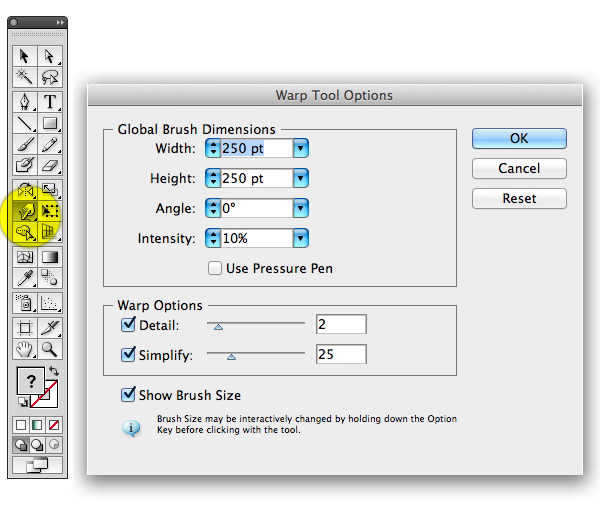Click the Height value input field
Image resolution: width=600 pixels, height=510 pixels.
[x=256, y=179]
